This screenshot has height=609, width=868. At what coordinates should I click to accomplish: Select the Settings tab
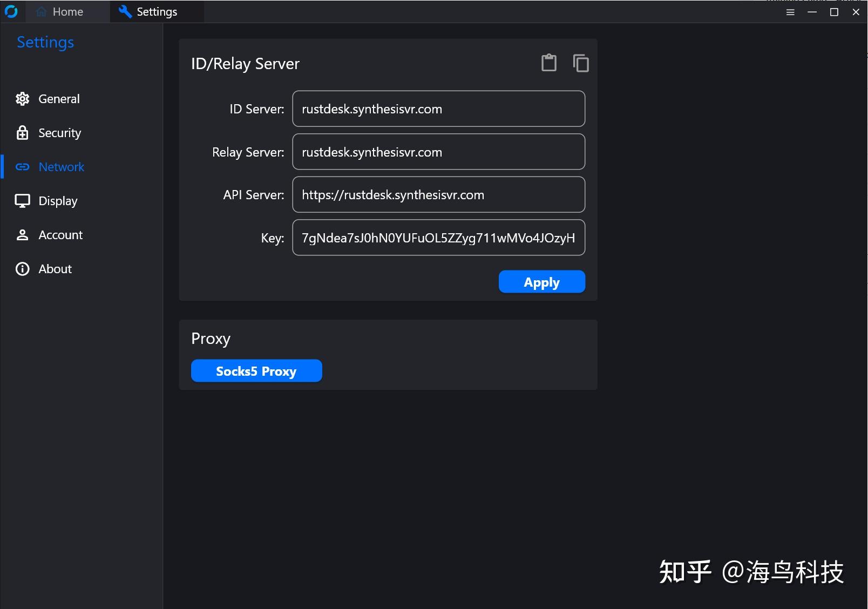coord(157,11)
